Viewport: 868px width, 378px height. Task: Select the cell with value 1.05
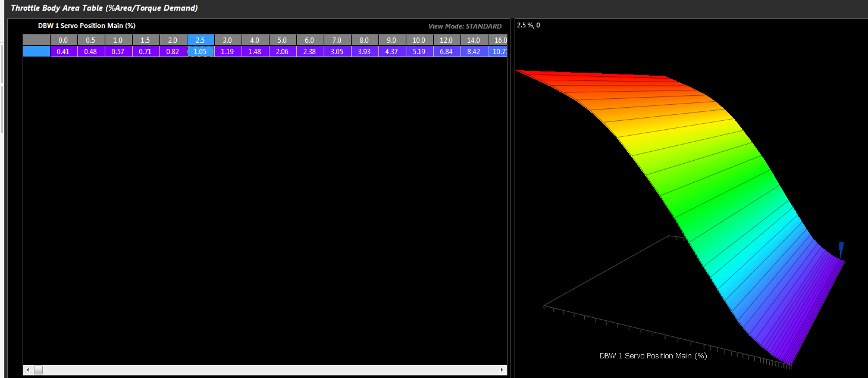click(x=200, y=52)
